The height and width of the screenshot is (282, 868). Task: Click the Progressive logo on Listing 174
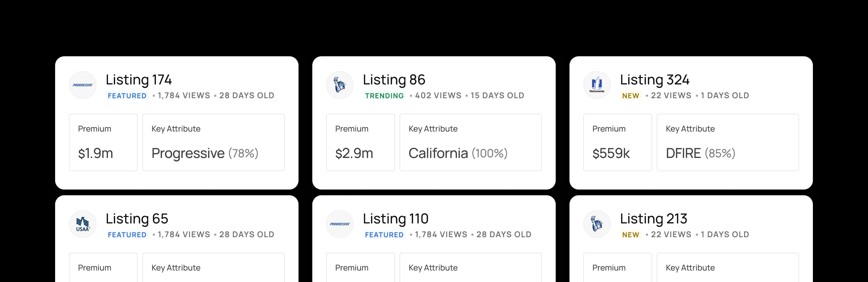(x=83, y=85)
